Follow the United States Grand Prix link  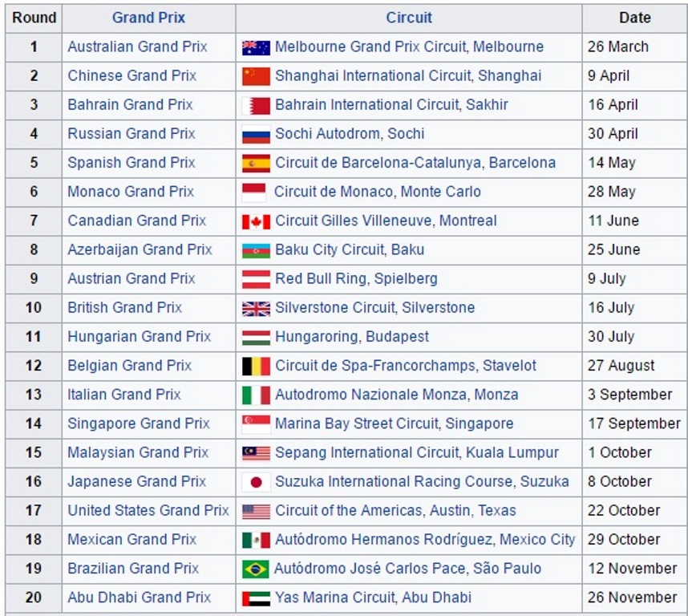pos(148,510)
